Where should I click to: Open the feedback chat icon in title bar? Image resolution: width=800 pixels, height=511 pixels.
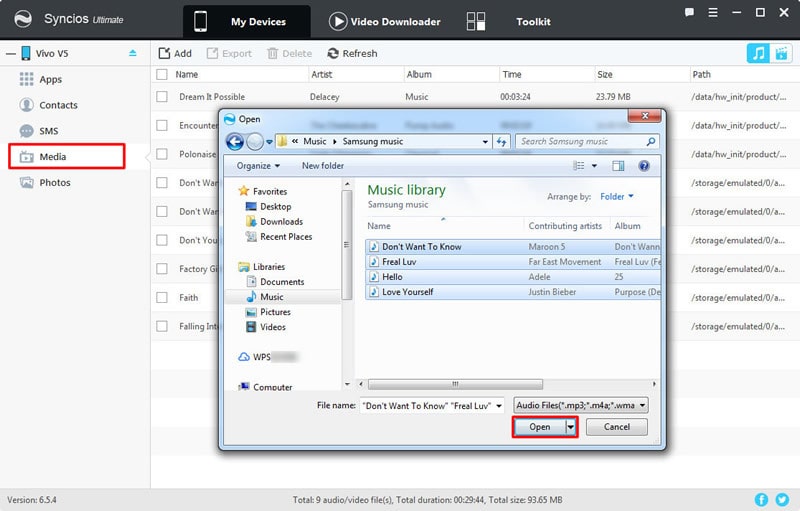[x=689, y=13]
